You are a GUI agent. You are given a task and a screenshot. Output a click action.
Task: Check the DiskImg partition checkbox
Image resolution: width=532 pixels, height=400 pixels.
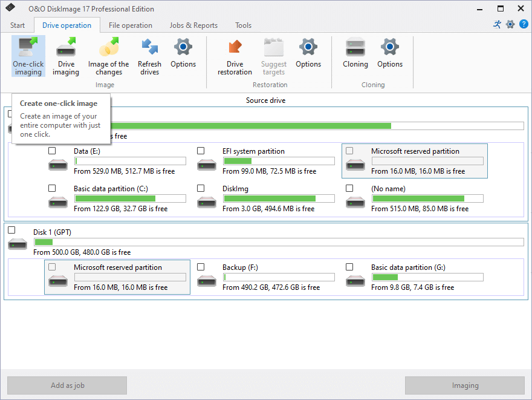201,188
